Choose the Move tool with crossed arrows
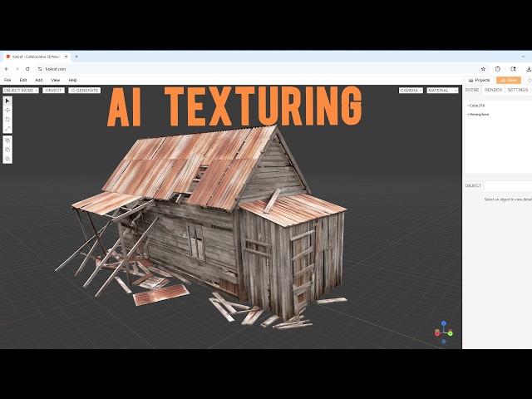Viewport: 532px width, 399px height. click(x=7, y=111)
